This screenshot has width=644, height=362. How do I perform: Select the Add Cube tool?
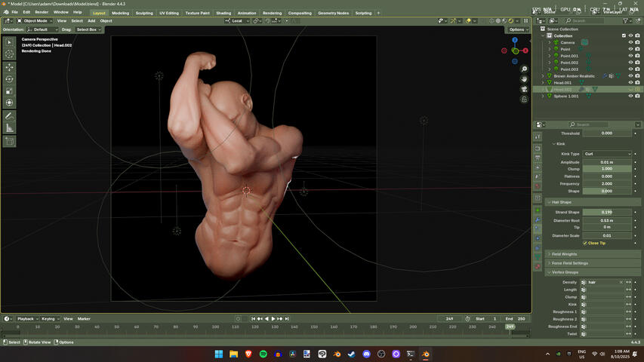[9, 142]
